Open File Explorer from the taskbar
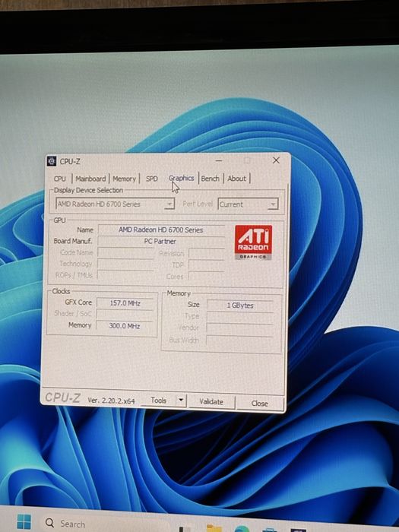The width and height of the screenshot is (399, 532). click(x=214, y=528)
